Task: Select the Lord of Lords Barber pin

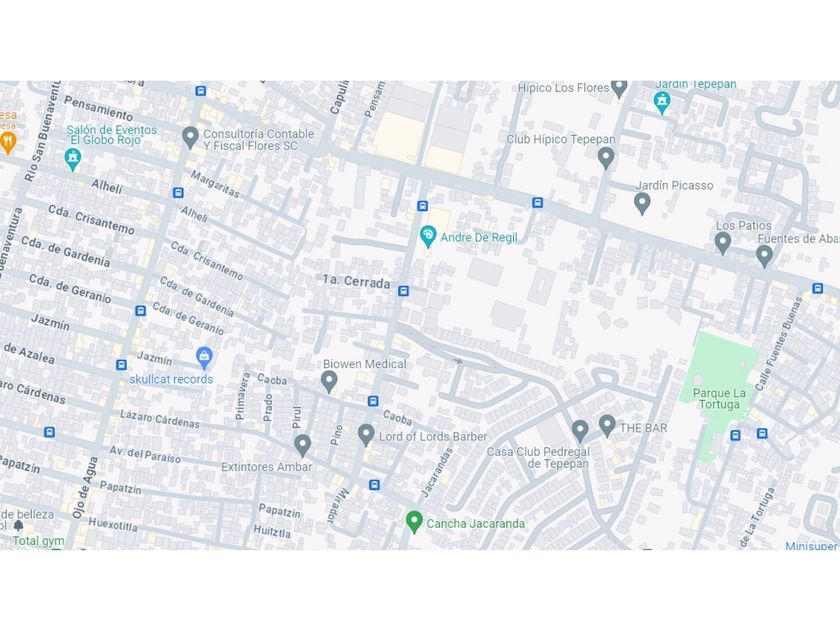Action: [366, 435]
